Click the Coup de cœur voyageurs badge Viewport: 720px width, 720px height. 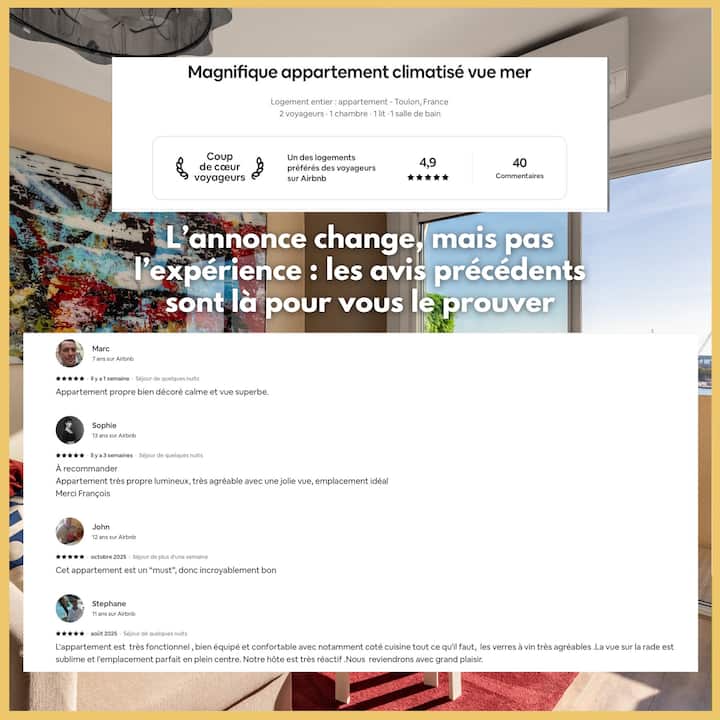click(x=219, y=167)
